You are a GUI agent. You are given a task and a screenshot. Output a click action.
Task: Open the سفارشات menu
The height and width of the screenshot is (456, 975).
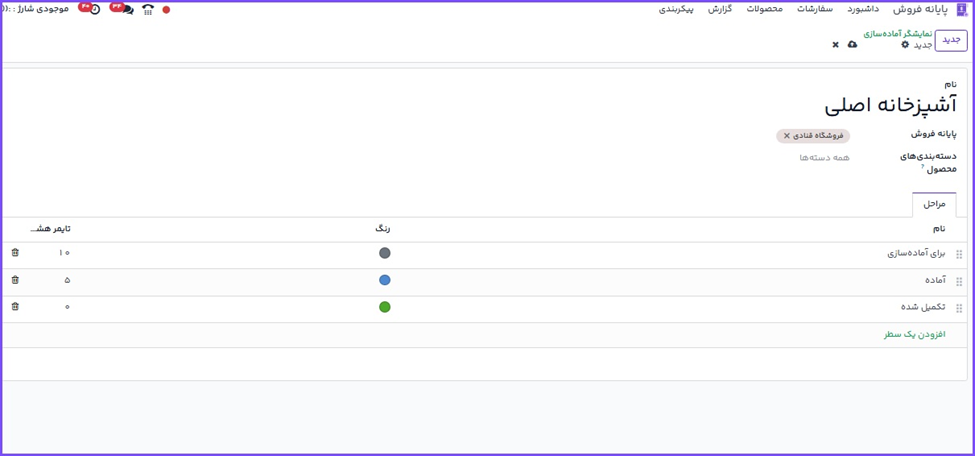tap(814, 9)
